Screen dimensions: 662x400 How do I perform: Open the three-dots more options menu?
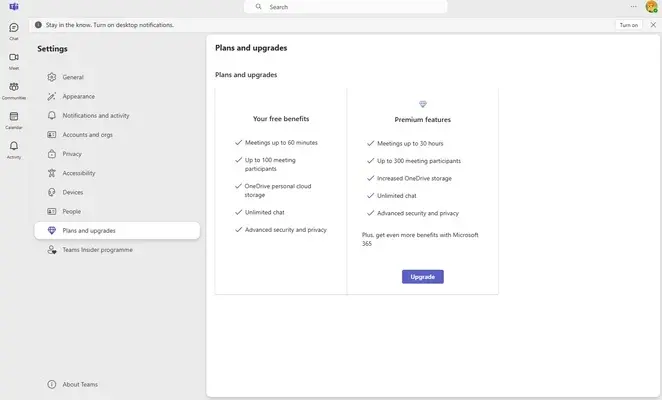633,7
